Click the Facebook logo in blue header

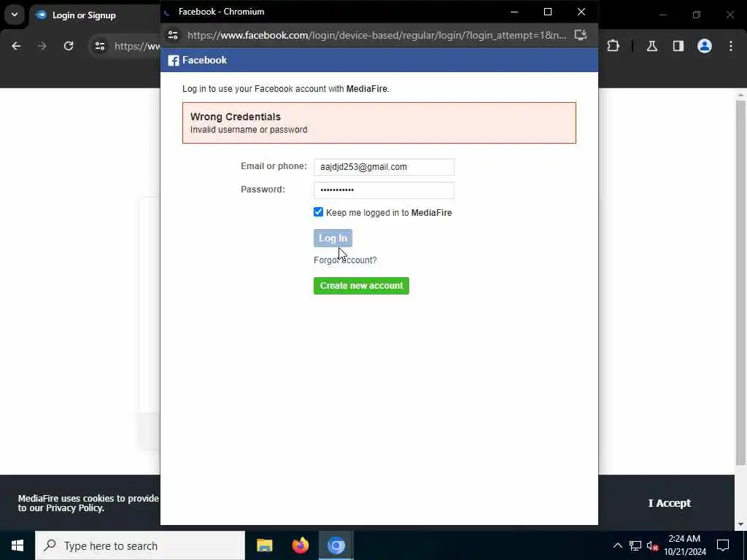click(174, 61)
